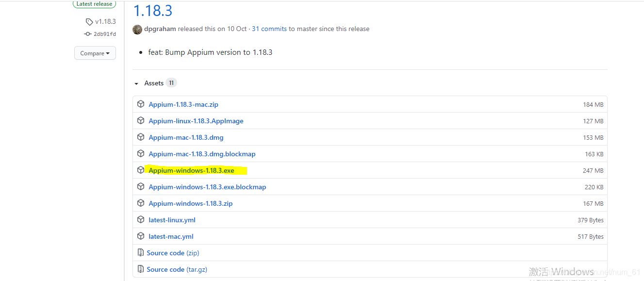This screenshot has width=644, height=281.
Task: Click the package icon beside Appium-1.18.3-mac.zip
Action: pyautogui.click(x=141, y=104)
